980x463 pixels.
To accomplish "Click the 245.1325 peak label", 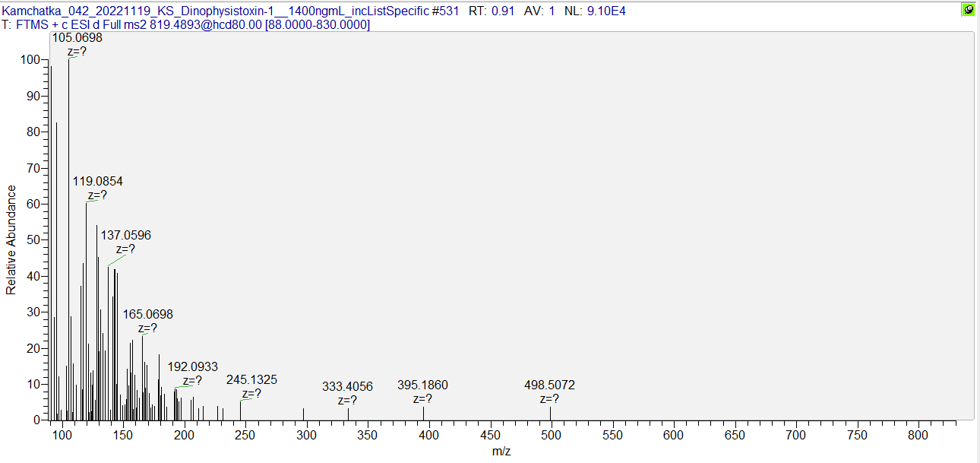I will (251, 379).
